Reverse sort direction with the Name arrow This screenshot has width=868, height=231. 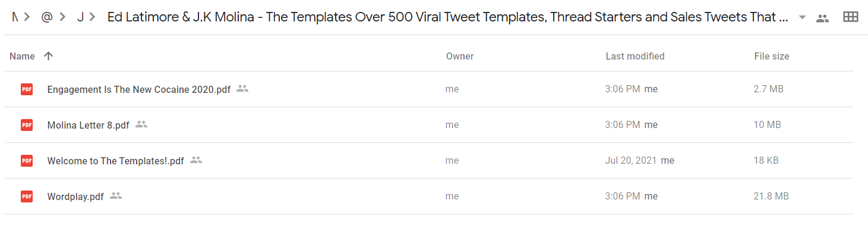point(49,56)
